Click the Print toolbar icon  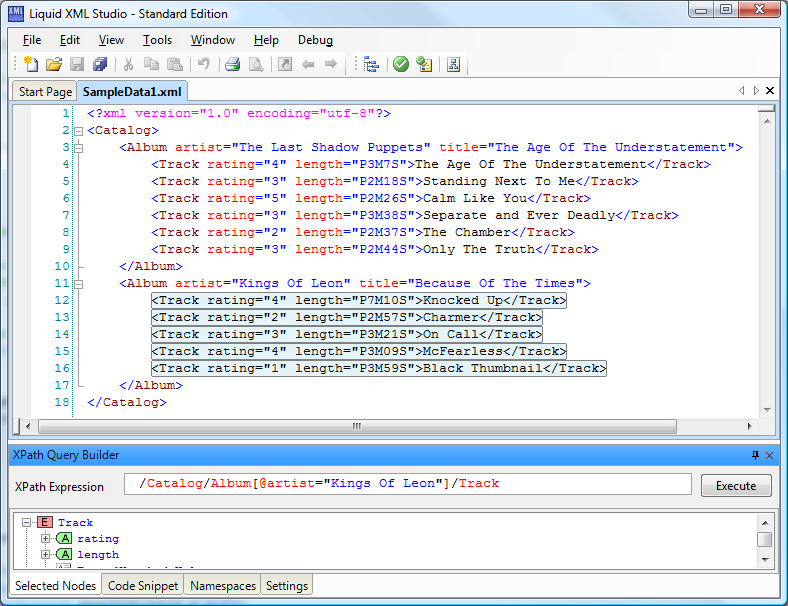tap(232, 64)
